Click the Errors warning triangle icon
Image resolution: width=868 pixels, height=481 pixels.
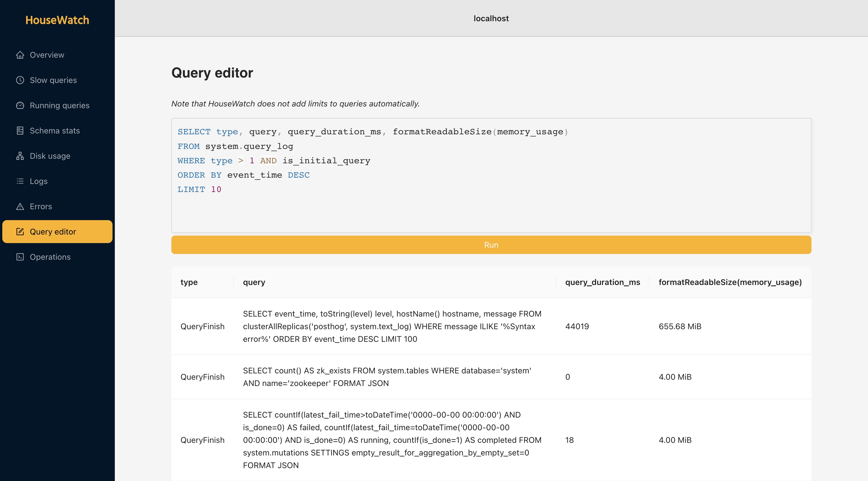pyautogui.click(x=20, y=206)
